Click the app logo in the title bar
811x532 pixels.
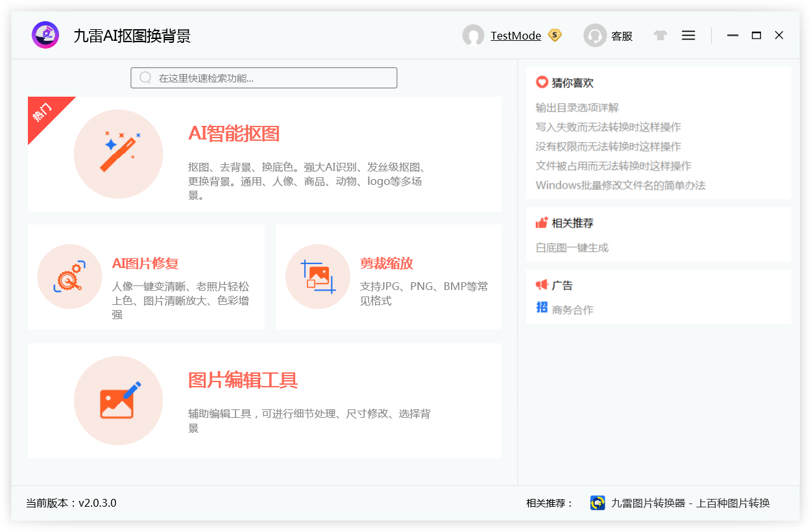[45, 35]
